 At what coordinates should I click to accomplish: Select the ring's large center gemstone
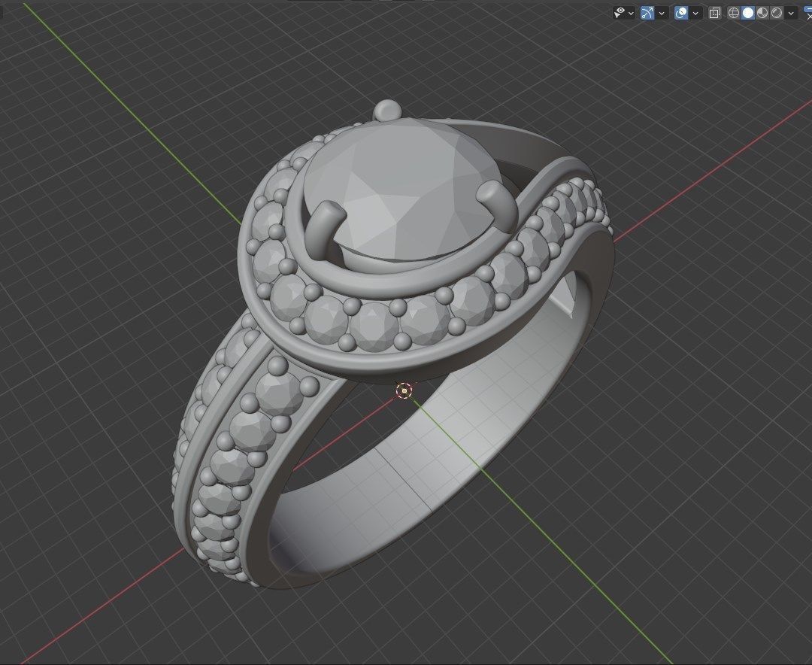point(401,189)
